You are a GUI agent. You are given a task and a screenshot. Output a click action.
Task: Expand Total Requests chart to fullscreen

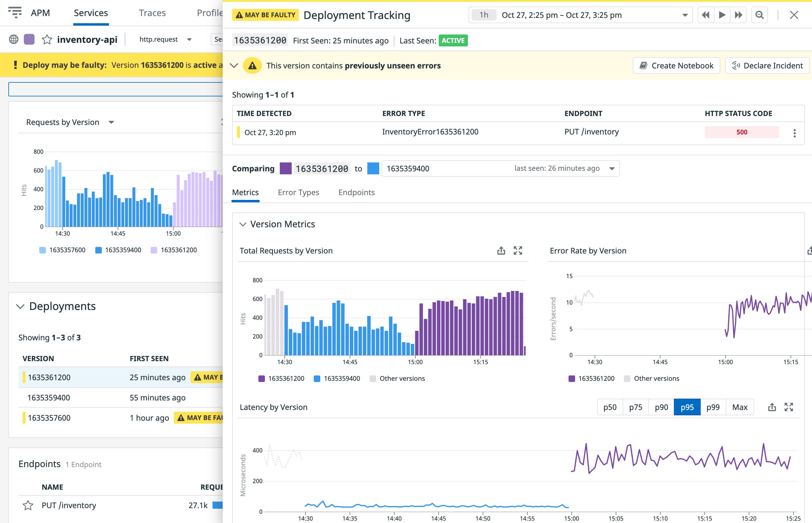518,250
